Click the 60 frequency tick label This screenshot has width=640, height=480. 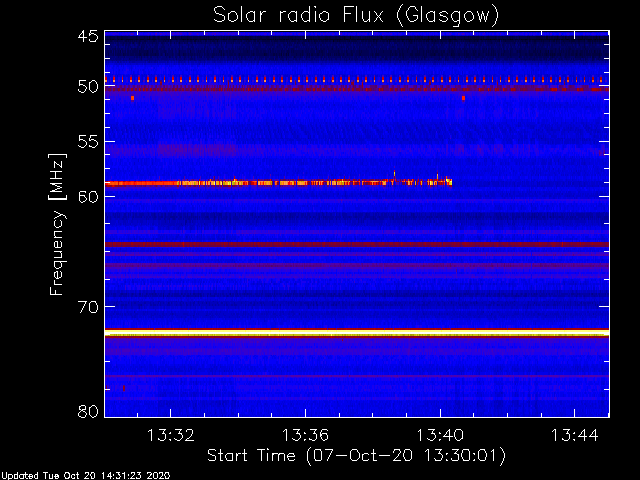pos(88,196)
